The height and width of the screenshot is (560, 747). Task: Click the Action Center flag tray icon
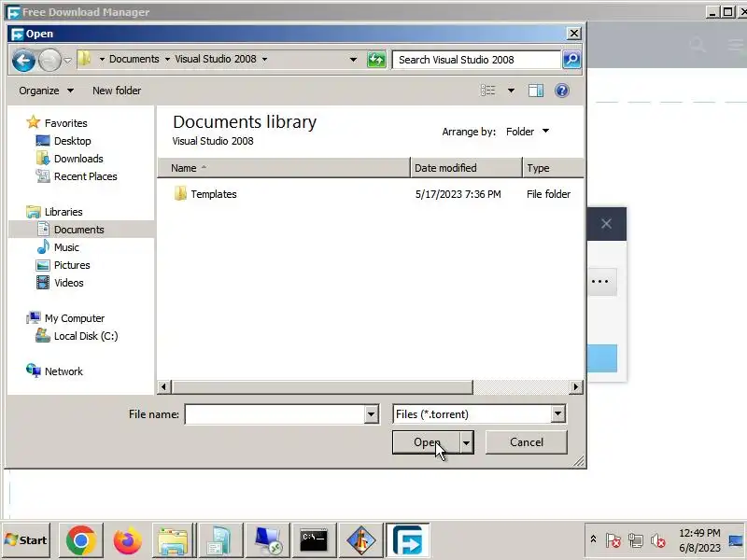pyautogui.click(x=613, y=540)
